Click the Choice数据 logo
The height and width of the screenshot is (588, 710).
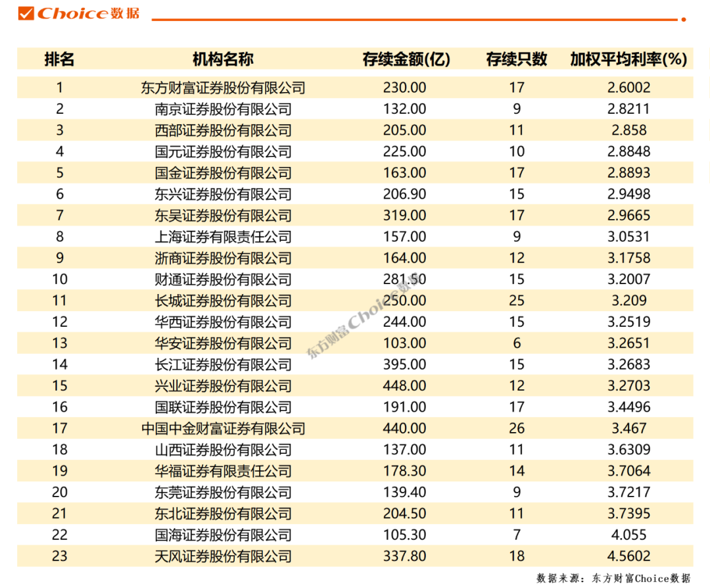point(79,13)
